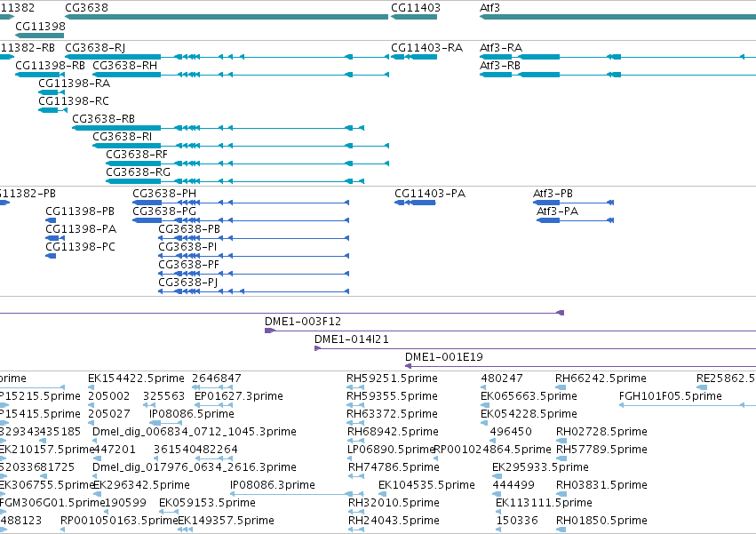Image resolution: width=756 pixels, height=534 pixels.
Task: Click transcript CG11398-RB label
Action: 50,66
